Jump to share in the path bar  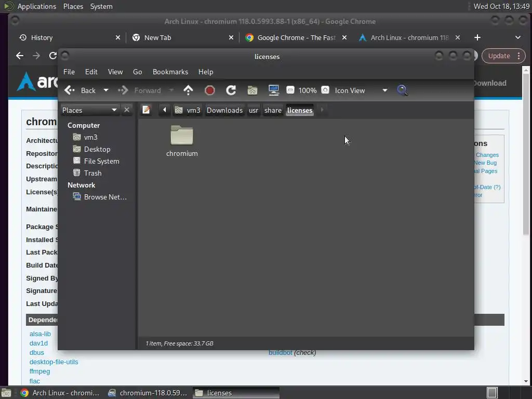click(273, 110)
